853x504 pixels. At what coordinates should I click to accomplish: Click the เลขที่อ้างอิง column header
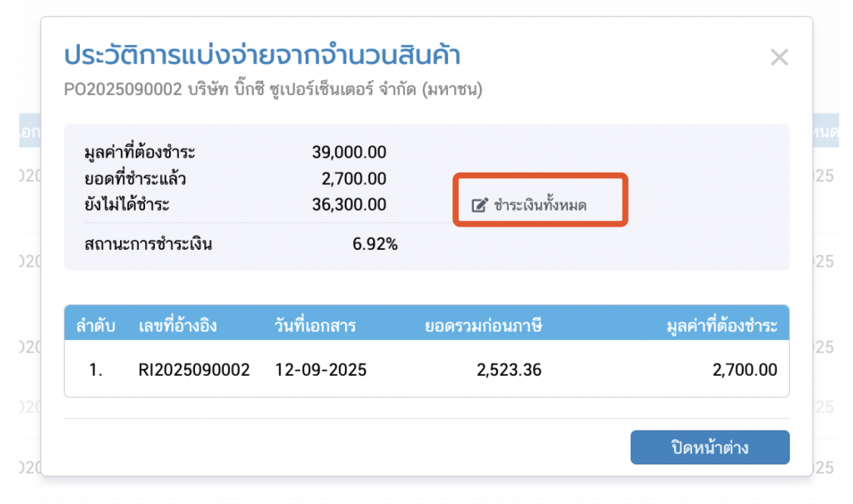click(177, 325)
